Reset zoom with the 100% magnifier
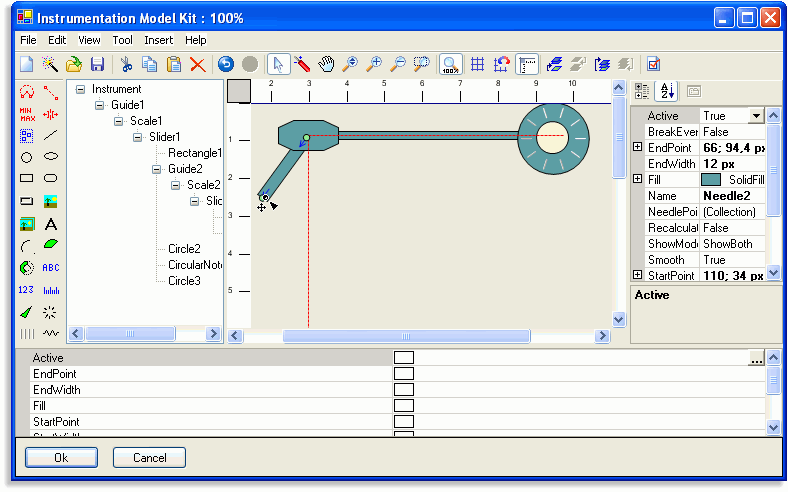Screen dimensions: 788x492 tap(450, 64)
